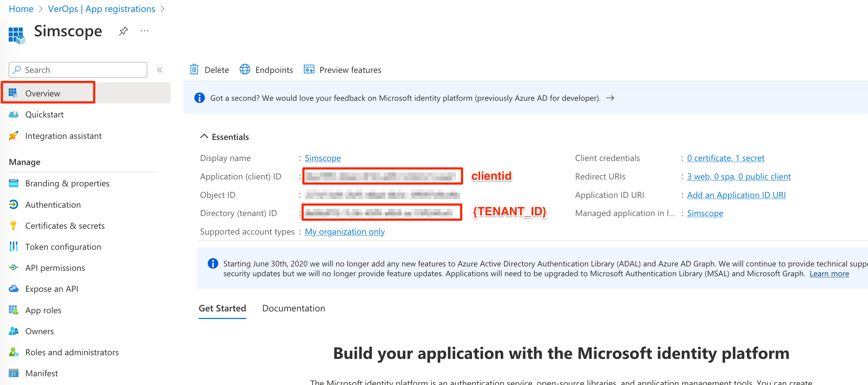Click blurred Directory (tenant) ID value
This screenshot has height=385, width=868.
pos(380,213)
